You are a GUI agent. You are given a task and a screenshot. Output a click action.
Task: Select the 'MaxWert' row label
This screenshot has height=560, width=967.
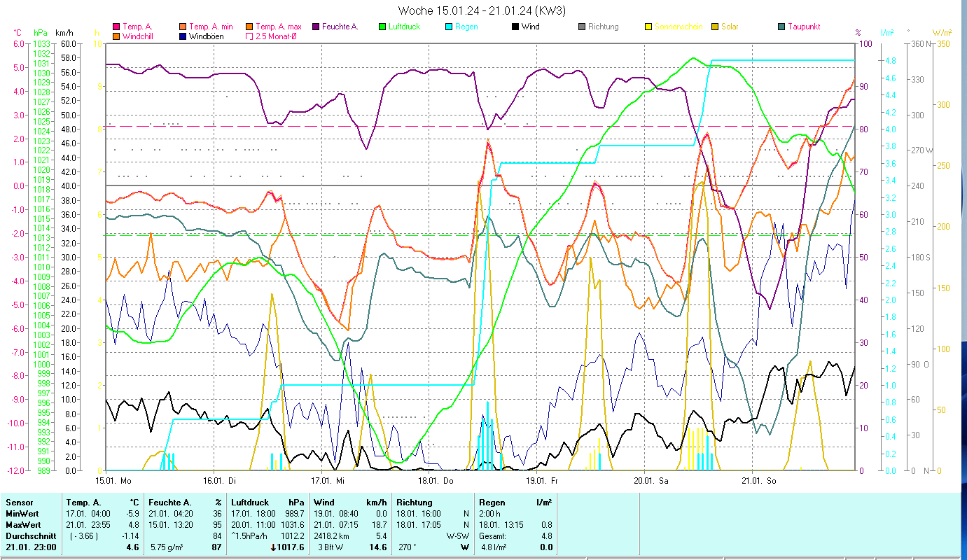(x=22, y=525)
